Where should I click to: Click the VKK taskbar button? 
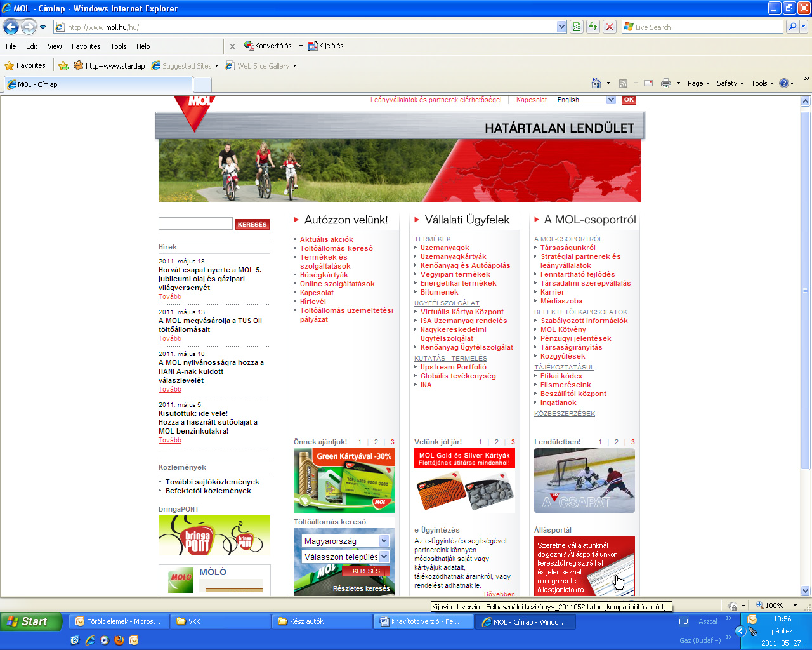tap(220, 621)
